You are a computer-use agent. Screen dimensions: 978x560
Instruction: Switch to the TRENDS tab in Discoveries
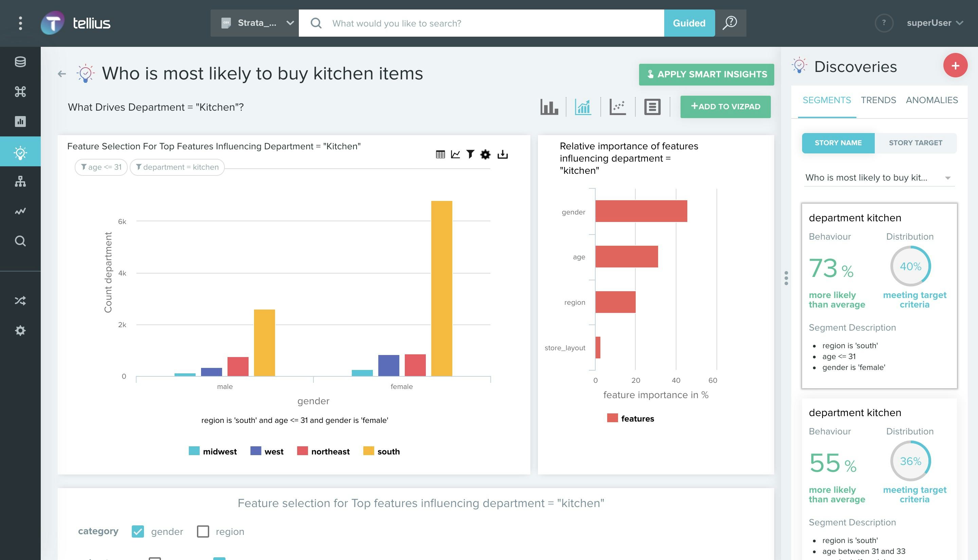click(879, 100)
